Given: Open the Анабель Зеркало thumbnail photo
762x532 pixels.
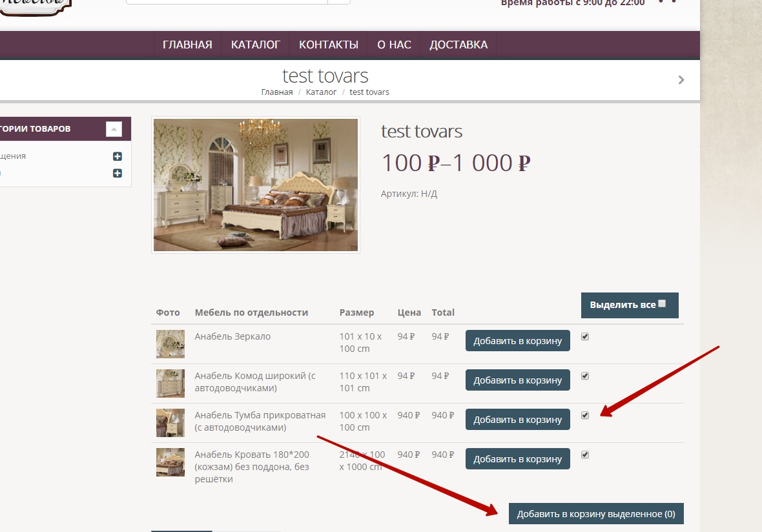Looking at the screenshot, I should [x=170, y=343].
